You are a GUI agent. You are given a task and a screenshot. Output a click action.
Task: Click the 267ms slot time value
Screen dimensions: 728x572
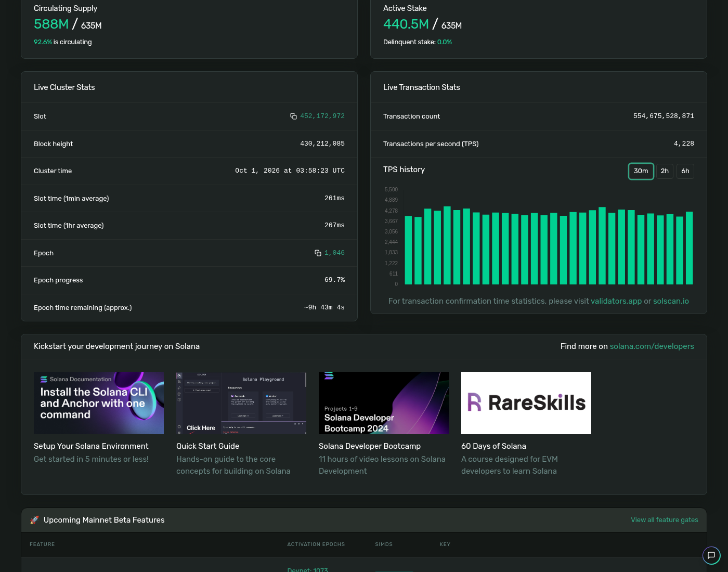pyautogui.click(x=334, y=225)
